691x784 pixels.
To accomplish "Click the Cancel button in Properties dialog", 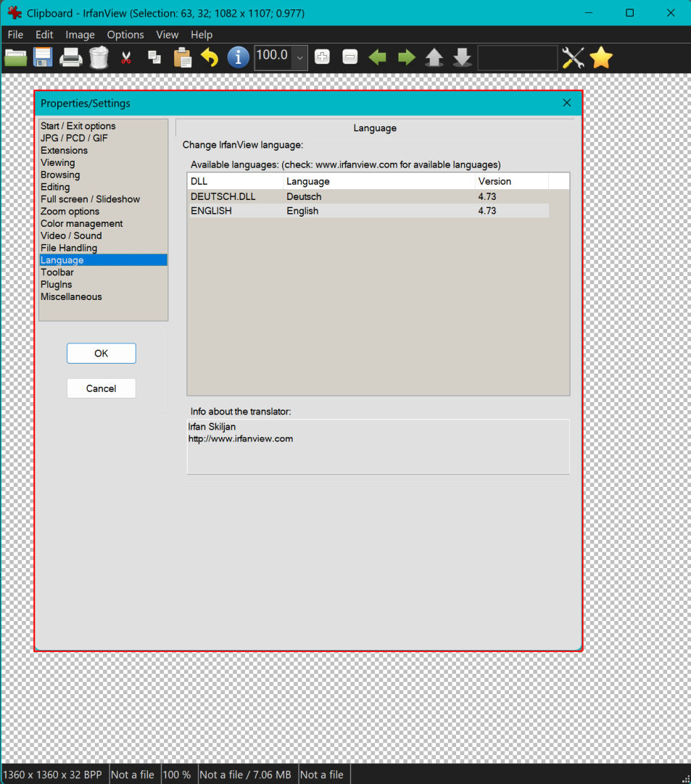I will click(x=101, y=388).
